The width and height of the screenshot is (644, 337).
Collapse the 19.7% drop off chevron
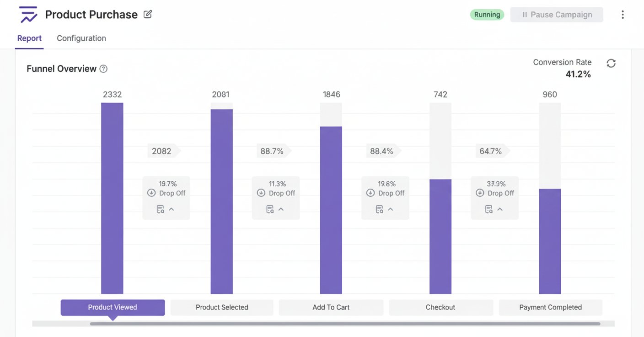tap(172, 209)
